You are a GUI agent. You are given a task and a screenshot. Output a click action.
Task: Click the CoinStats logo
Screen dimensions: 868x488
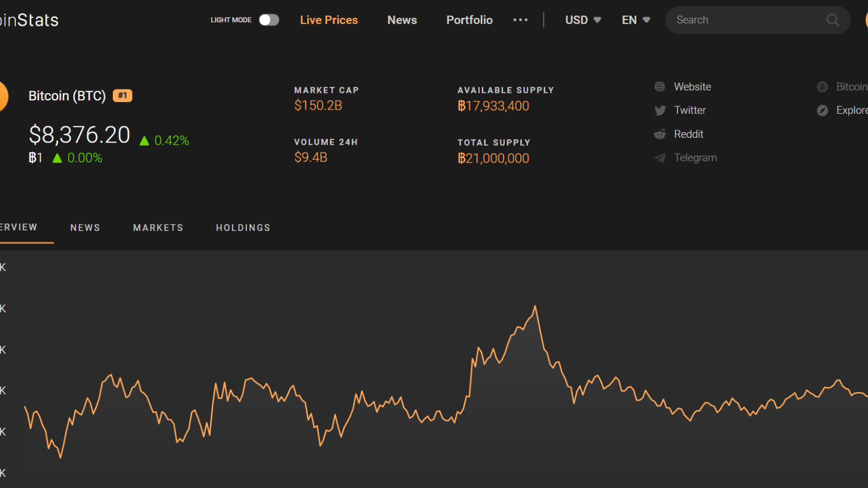(x=29, y=20)
